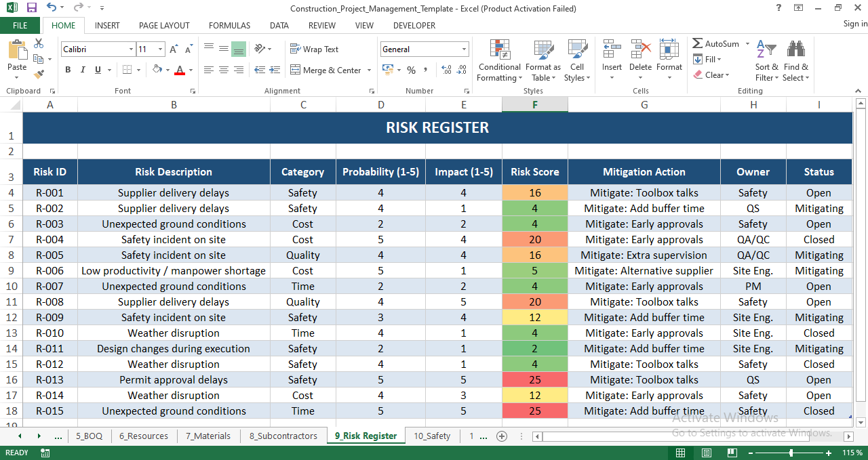
Task: Click the Sign in link
Action: (x=855, y=24)
